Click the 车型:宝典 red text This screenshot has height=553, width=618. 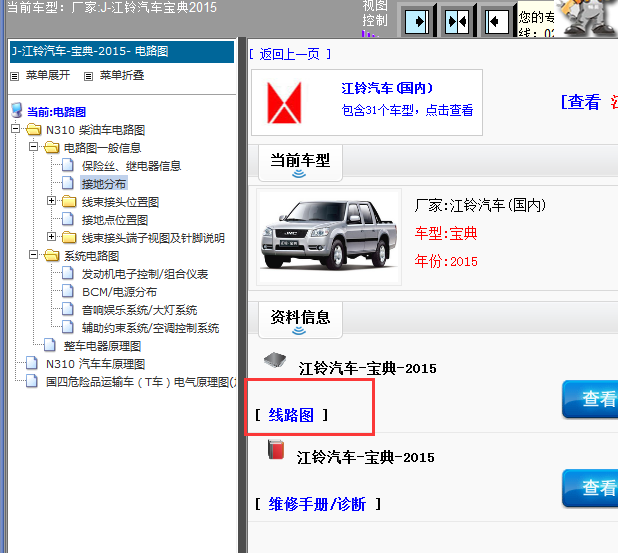coord(446,233)
